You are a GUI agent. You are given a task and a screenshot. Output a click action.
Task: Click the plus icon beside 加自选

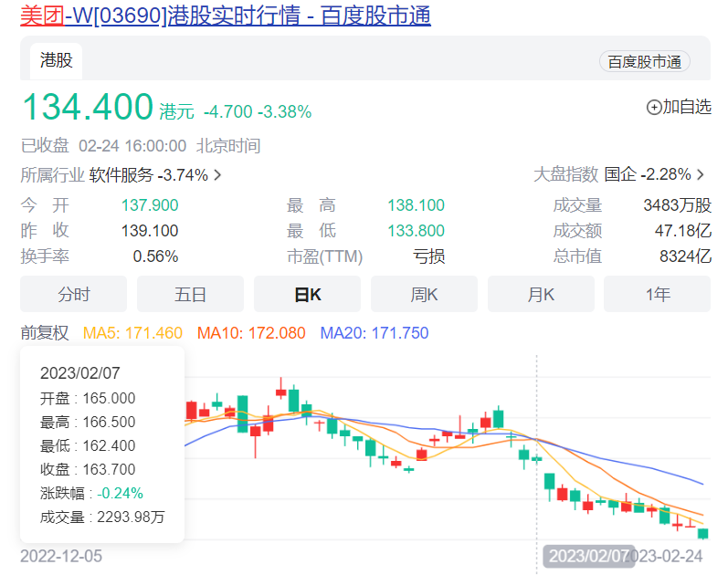click(x=654, y=108)
